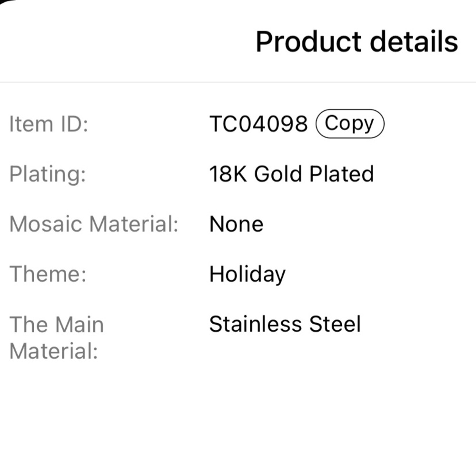Select the 18K Gold Plated value

coord(291,174)
